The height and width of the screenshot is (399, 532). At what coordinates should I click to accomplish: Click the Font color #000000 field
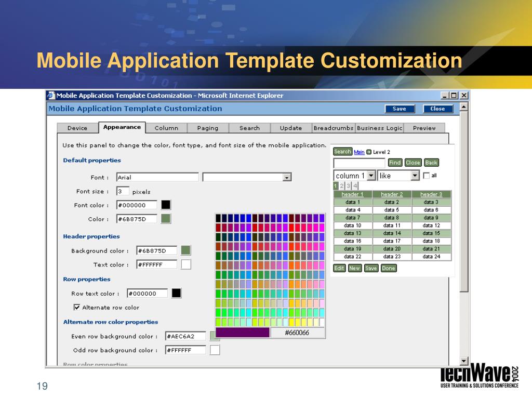point(137,205)
